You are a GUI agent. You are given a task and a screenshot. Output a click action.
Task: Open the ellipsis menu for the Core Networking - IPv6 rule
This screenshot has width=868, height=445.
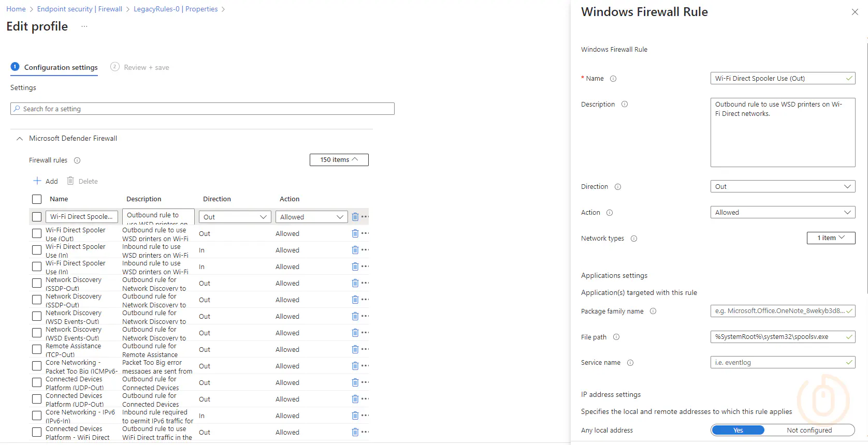[365, 416]
